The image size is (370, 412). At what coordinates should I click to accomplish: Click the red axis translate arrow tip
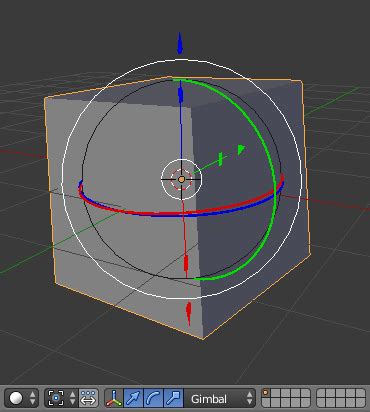(x=189, y=314)
